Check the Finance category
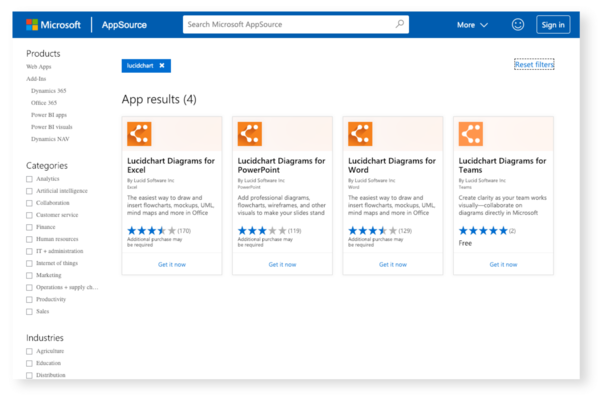 pyautogui.click(x=29, y=227)
